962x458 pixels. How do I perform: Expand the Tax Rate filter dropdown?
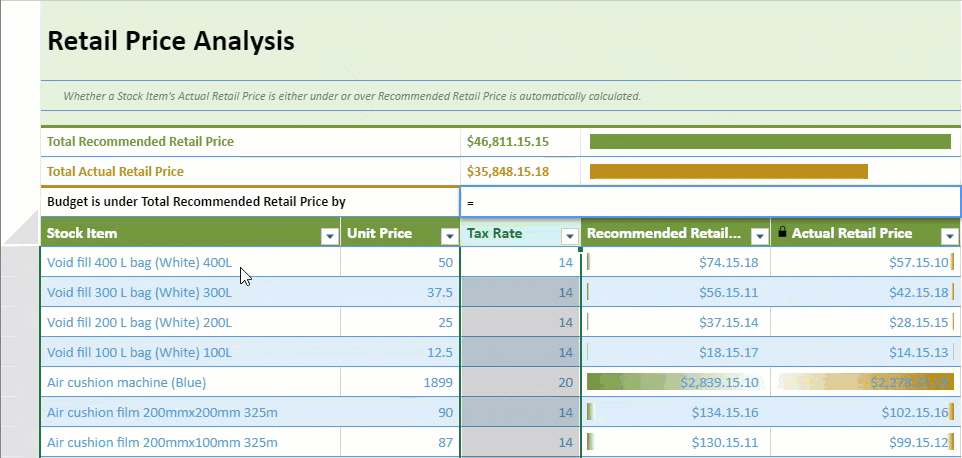569,236
